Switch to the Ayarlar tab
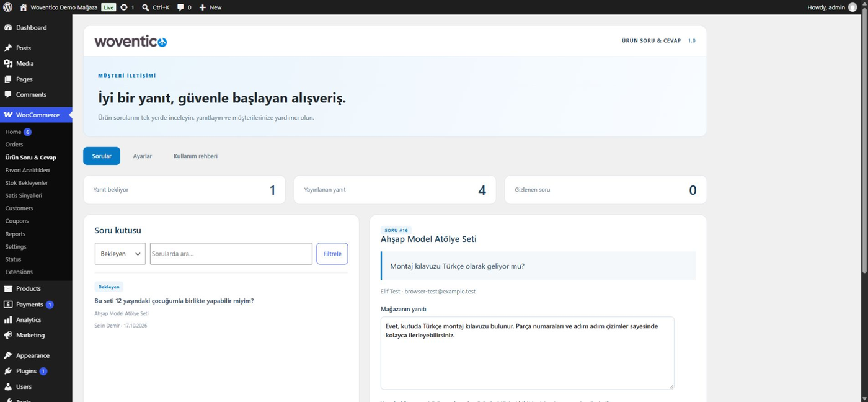868x402 pixels. click(143, 156)
